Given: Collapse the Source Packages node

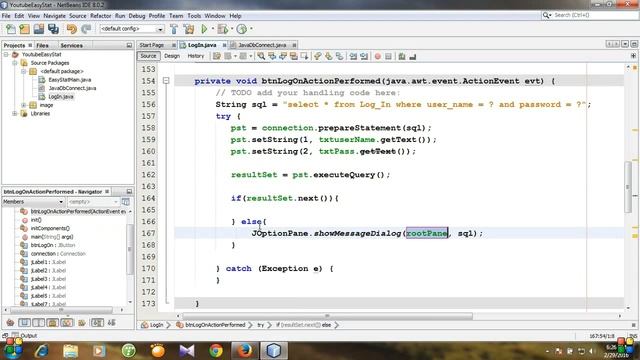Looking at the screenshot, I should click(x=15, y=63).
